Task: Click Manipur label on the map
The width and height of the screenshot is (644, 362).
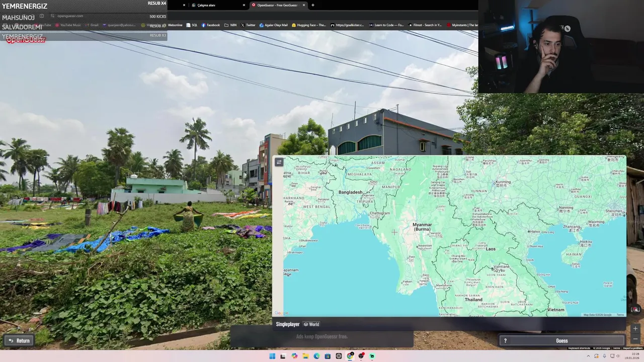Action: tap(391, 187)
